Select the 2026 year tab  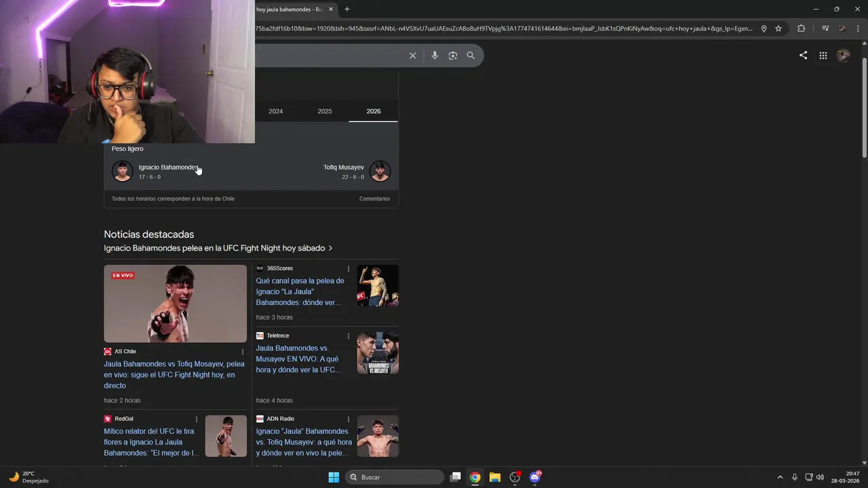374,111
